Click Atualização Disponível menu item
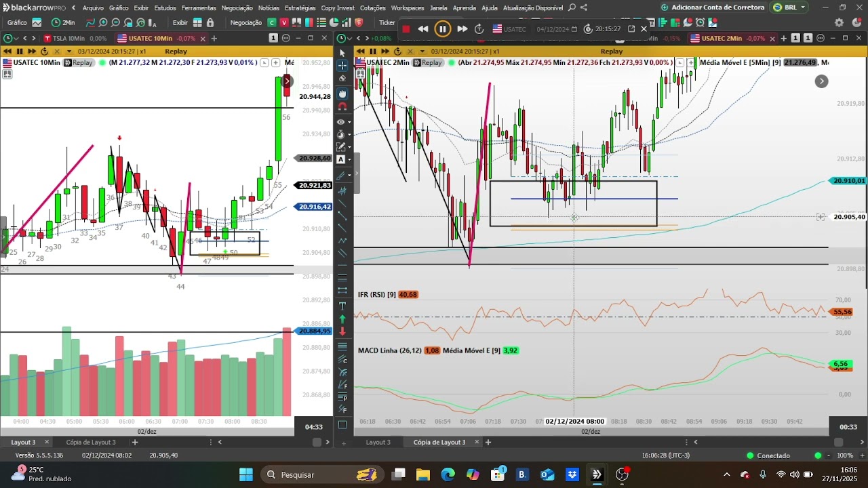This screenshot has height=488, width=868. (x=532, y=7)
